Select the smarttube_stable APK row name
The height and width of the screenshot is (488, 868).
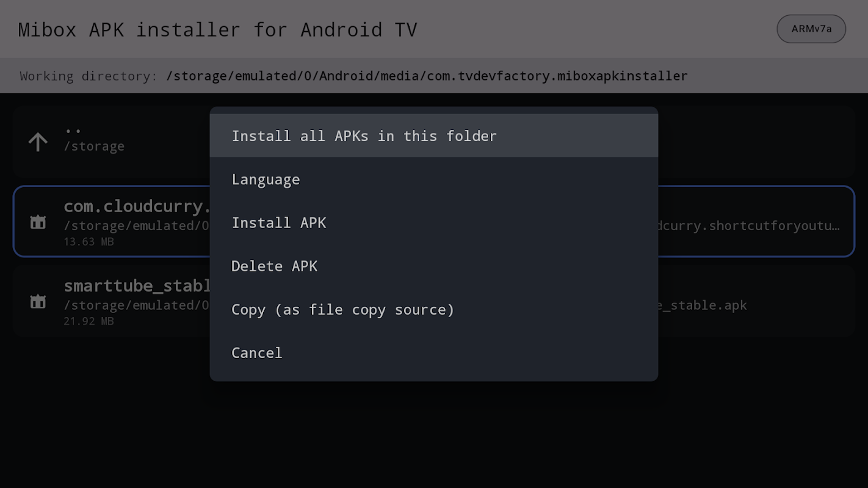[x=137, y=285]
